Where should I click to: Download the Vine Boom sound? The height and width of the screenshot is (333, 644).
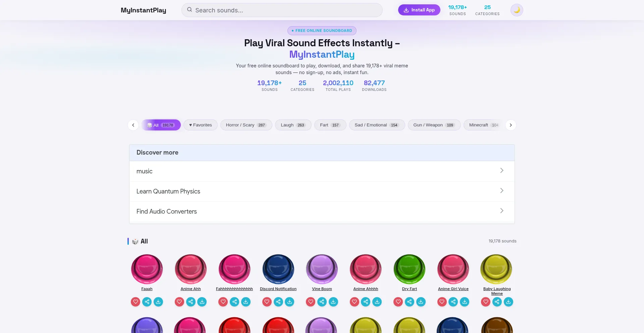pos(333,302)
